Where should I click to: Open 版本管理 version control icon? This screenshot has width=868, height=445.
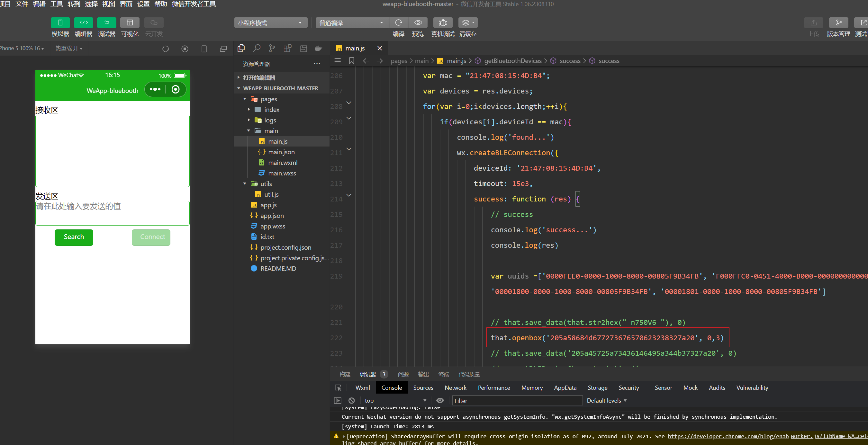pos(838,22)
